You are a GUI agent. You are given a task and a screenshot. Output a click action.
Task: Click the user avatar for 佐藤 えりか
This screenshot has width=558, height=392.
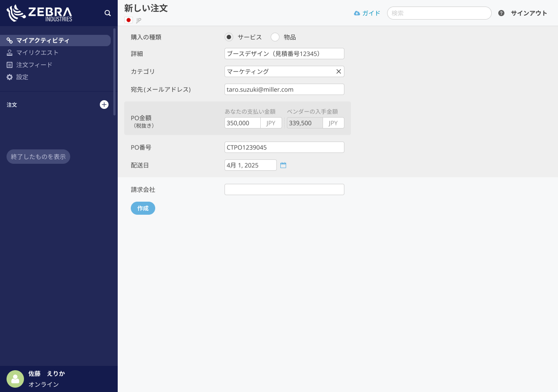pos(15,379)
